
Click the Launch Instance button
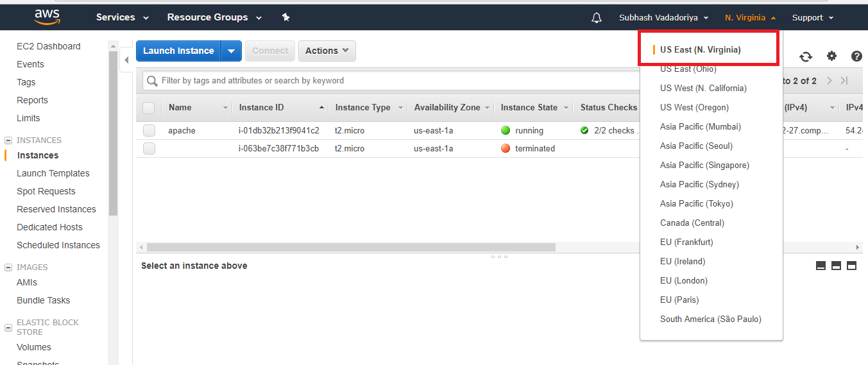pyautogui.click(x=178, y=51)
